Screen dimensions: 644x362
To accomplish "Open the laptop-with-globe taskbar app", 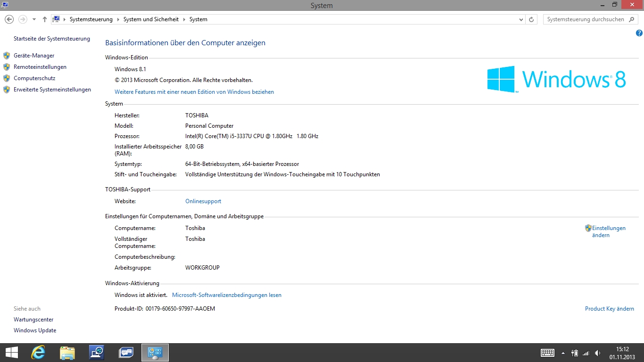I will [97, 353].
